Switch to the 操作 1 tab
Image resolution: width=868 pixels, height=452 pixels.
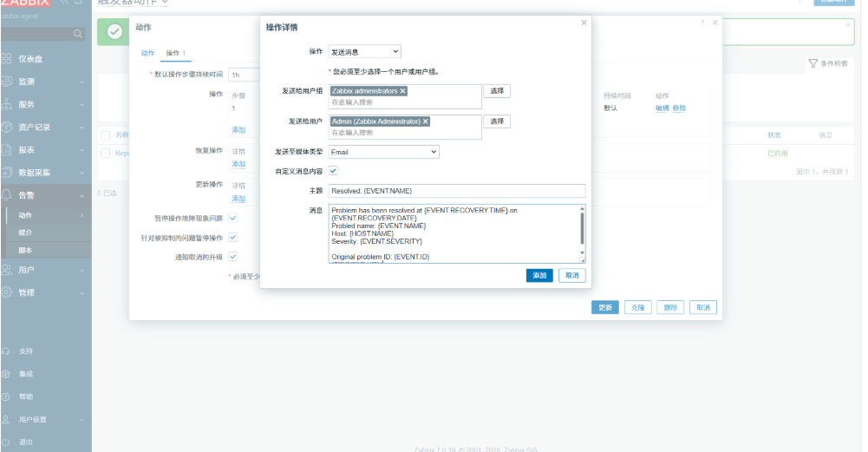coord(175,53)
